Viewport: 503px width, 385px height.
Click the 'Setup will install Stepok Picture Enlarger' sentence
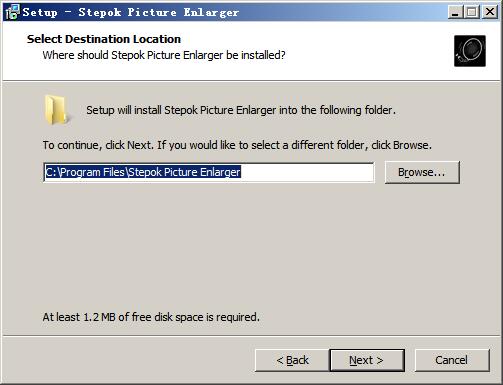[241, 110]
